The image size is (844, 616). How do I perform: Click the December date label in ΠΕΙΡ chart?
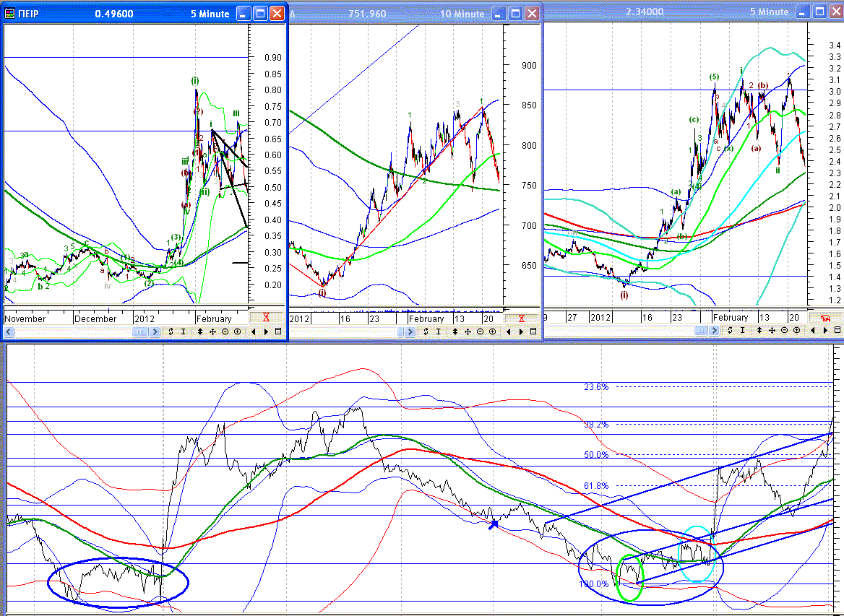(x=95, y=318)
